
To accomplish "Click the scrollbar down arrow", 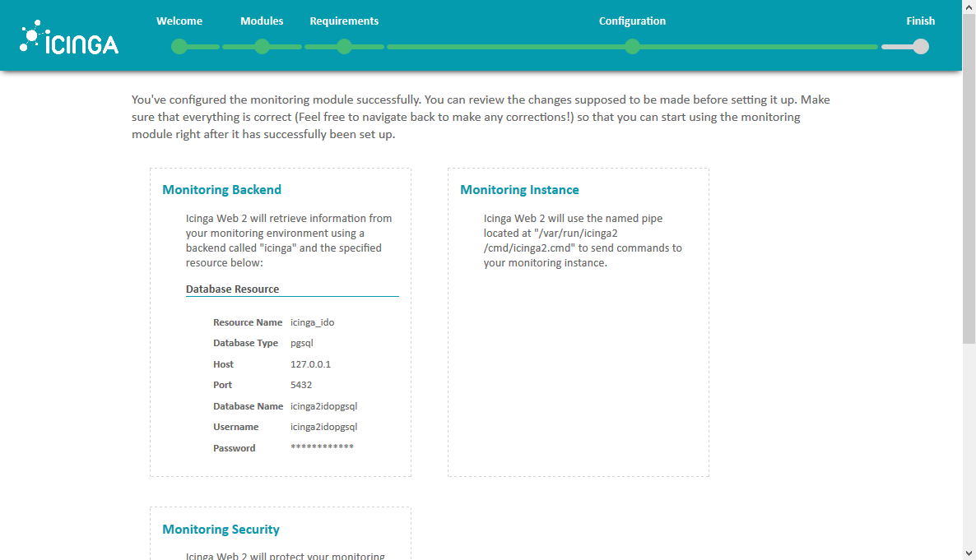I will point(969,553).
